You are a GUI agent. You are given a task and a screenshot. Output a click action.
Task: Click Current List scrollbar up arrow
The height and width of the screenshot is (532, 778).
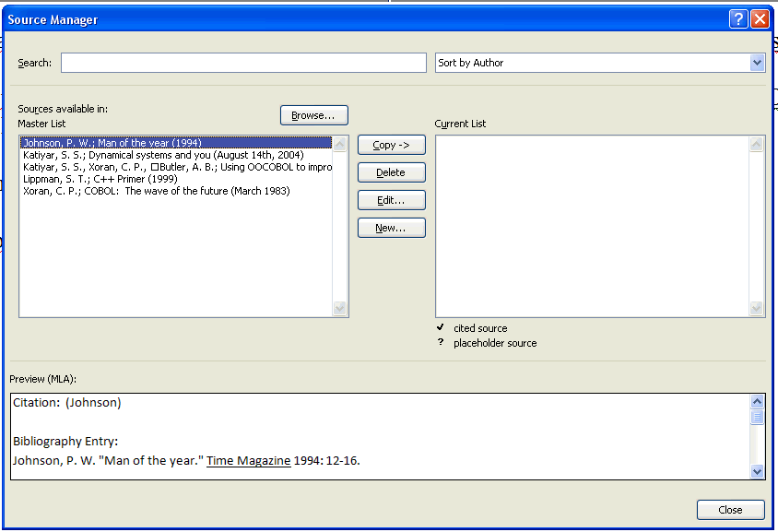point(757,144)
